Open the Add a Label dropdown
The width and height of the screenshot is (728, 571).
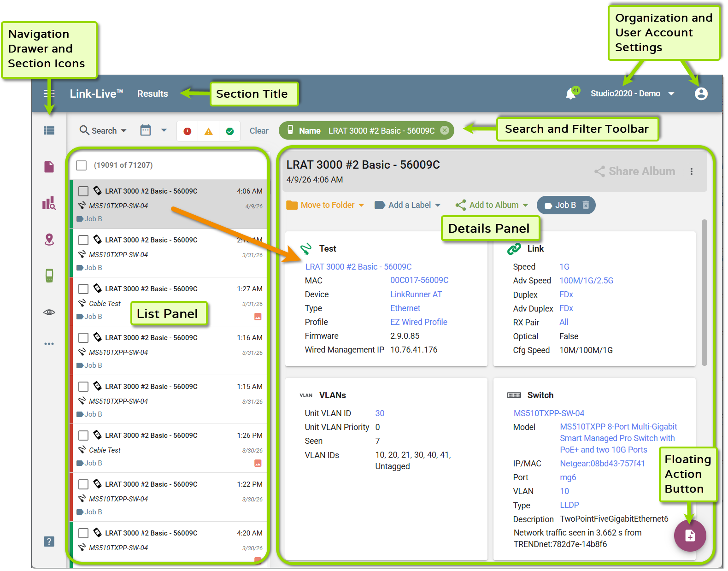tap(408, 205)
